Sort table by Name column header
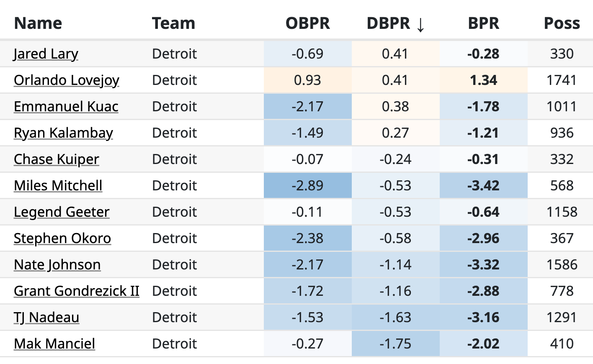The width and height of the screenshot is (593, 364). pyautogui.click(x=38, y=23)
